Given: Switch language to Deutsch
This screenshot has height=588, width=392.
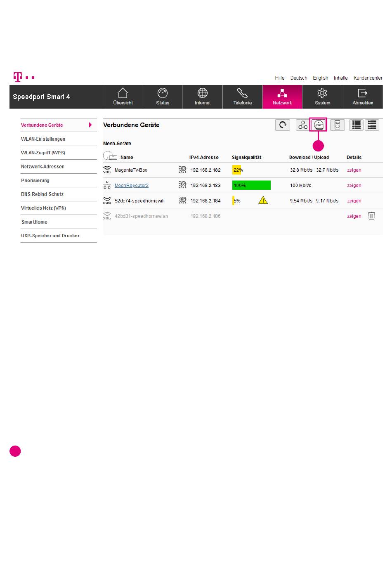Looking at the screenshot, I should (x=299, y=78).
